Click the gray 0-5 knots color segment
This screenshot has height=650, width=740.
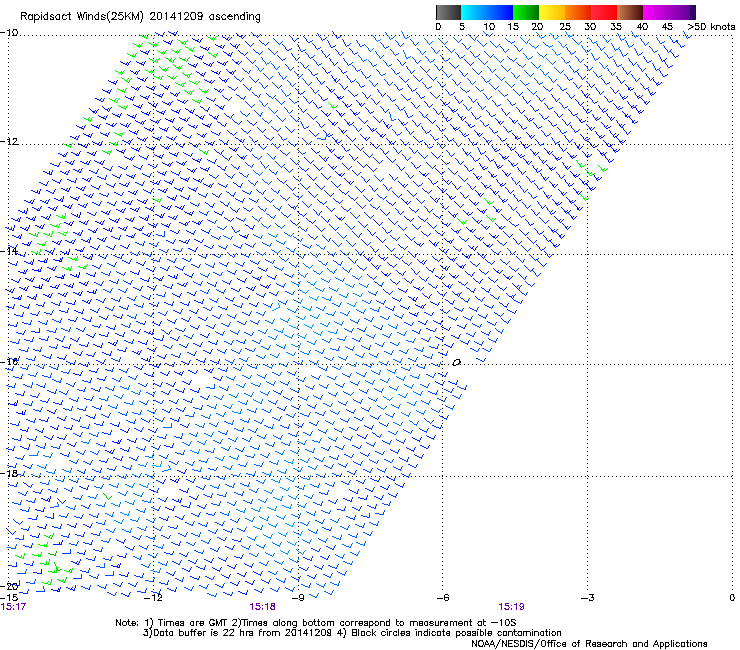[x=448, y=12]
